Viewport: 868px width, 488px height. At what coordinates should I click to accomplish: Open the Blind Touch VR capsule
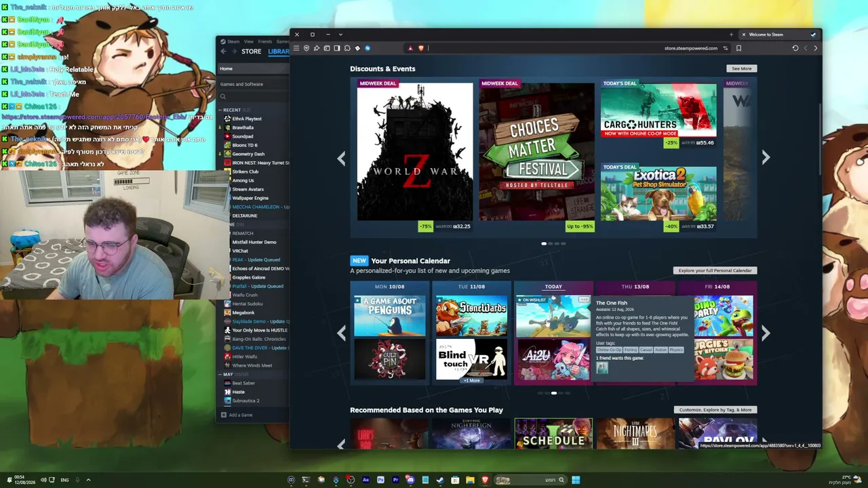[x=471, y=359]
